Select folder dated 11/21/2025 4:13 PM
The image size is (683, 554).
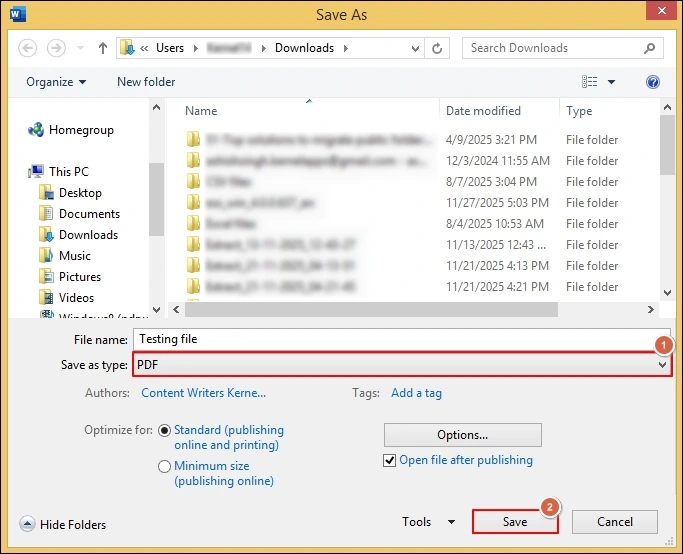[403, 266]
